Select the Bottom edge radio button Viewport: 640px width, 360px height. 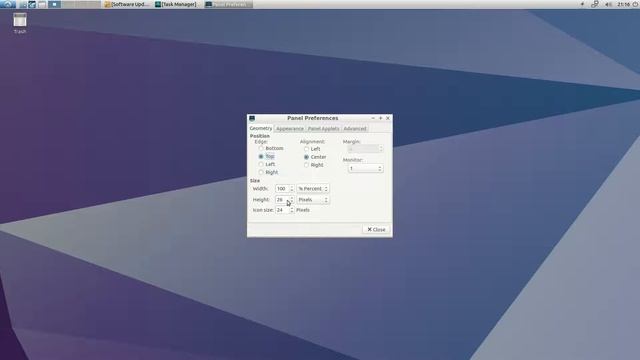(261, 149)
